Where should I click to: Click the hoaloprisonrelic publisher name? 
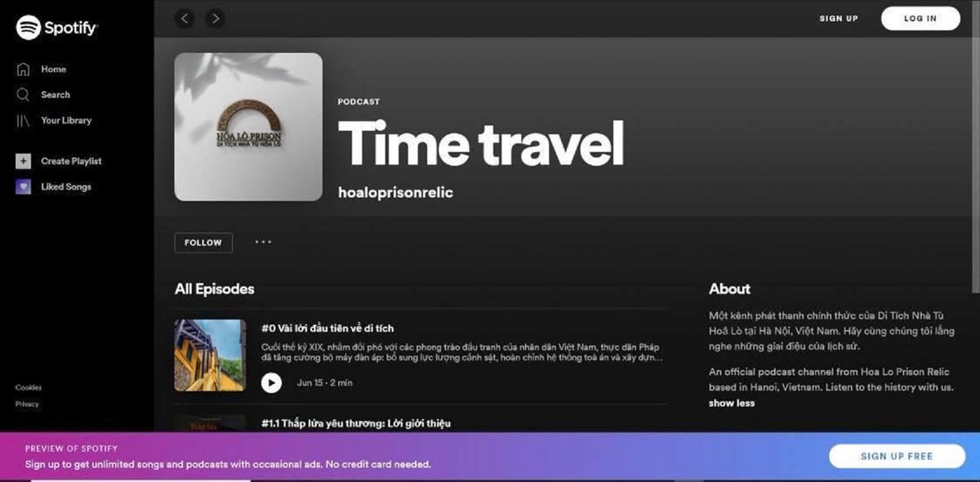395,193
